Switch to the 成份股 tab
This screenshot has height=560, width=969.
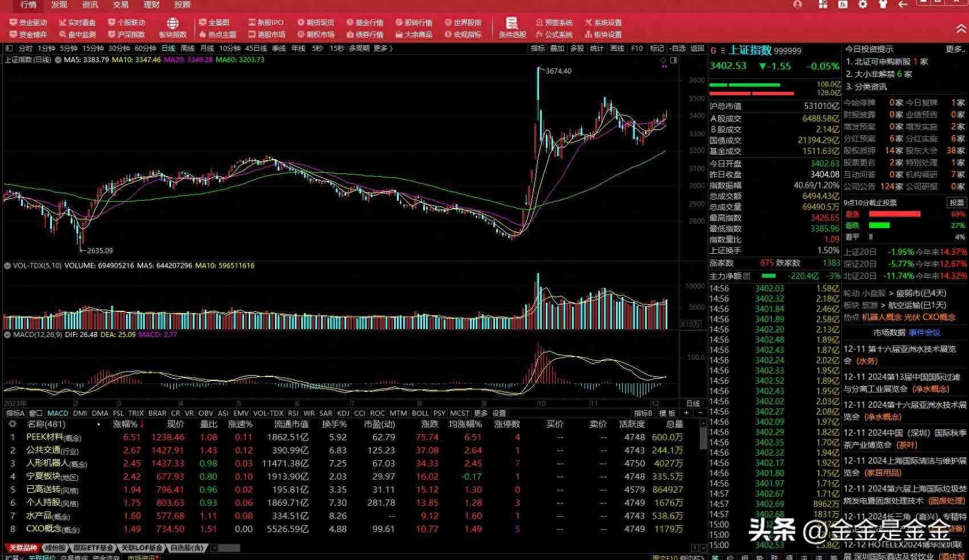tap(55, 548)
